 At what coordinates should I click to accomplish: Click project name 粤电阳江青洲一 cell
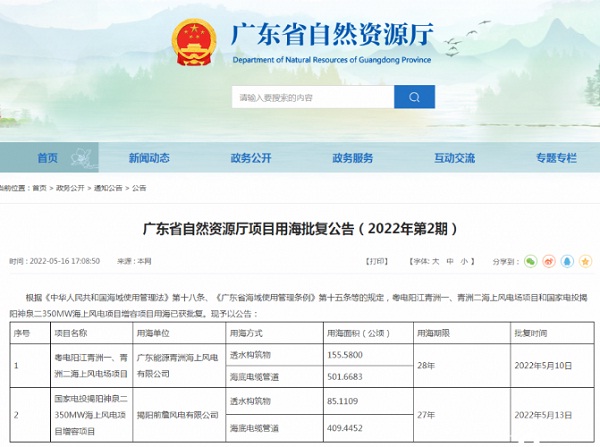point(91,365)
